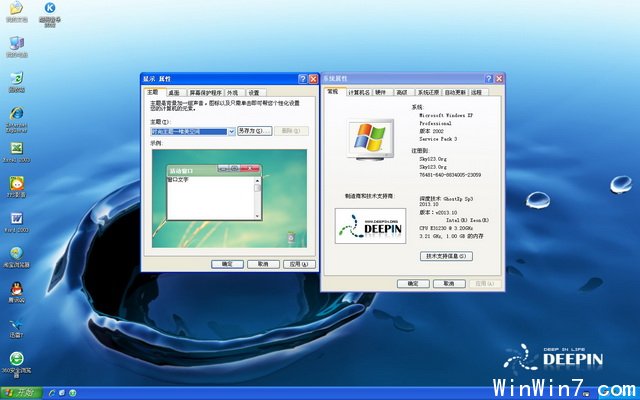Image resolution: width=640 pixels, height=400 pixels.
Task: Click 确定 in the System Properties dialog
Action: pyautogui.click(x=413, y=283)
